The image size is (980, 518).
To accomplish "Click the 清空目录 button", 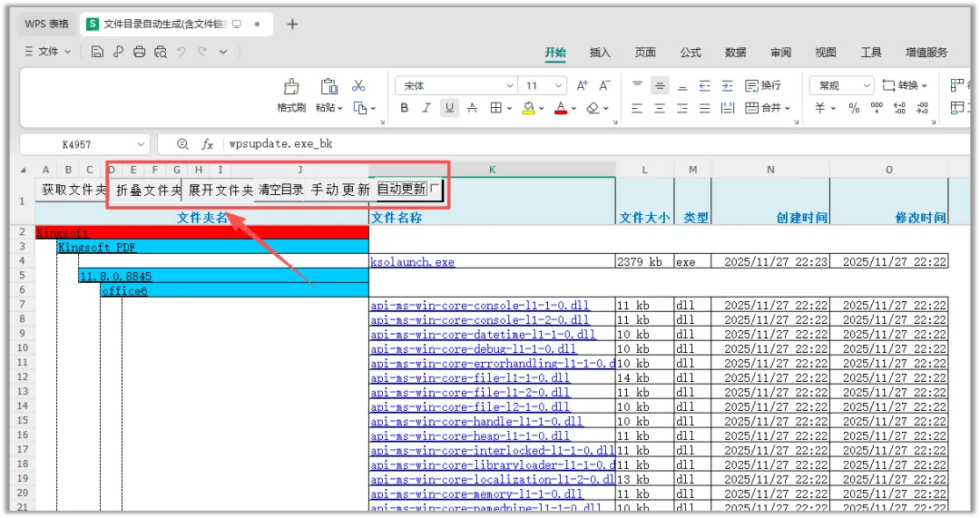I will 280,190.
